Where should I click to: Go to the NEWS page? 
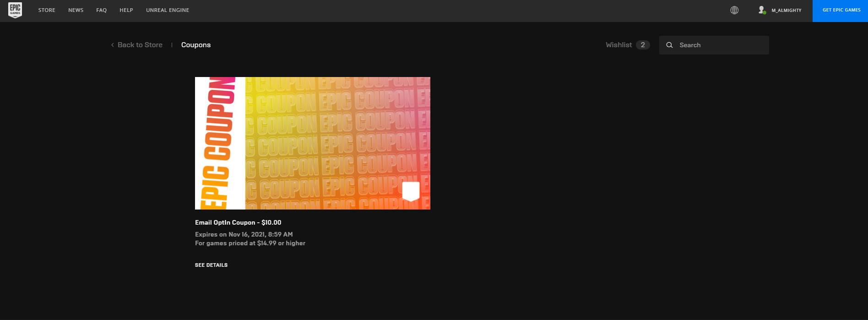[x=76, y=10]
